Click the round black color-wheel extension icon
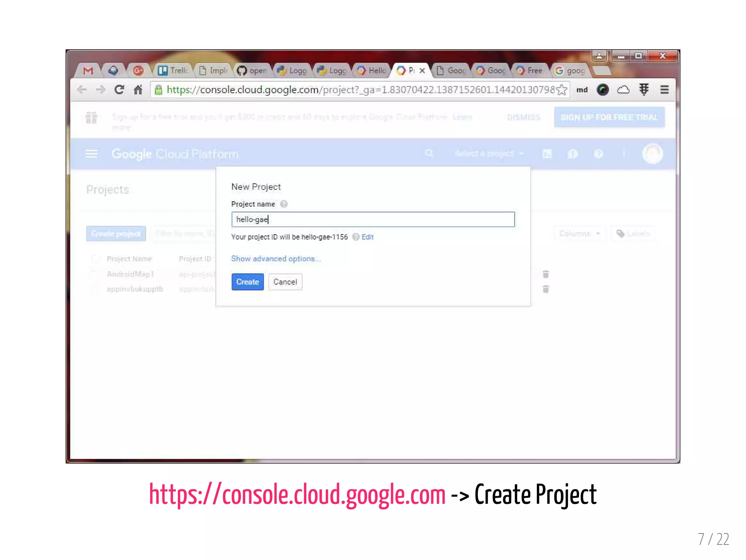The image size is (746, 560). pyautogui.click(x=602, y=90)
